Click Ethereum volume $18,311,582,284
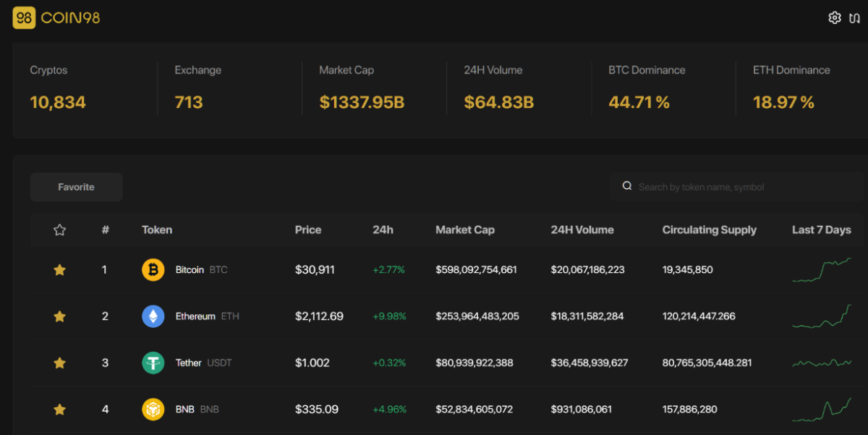Screen dimensions: 868x435 (x=587, y=316)
